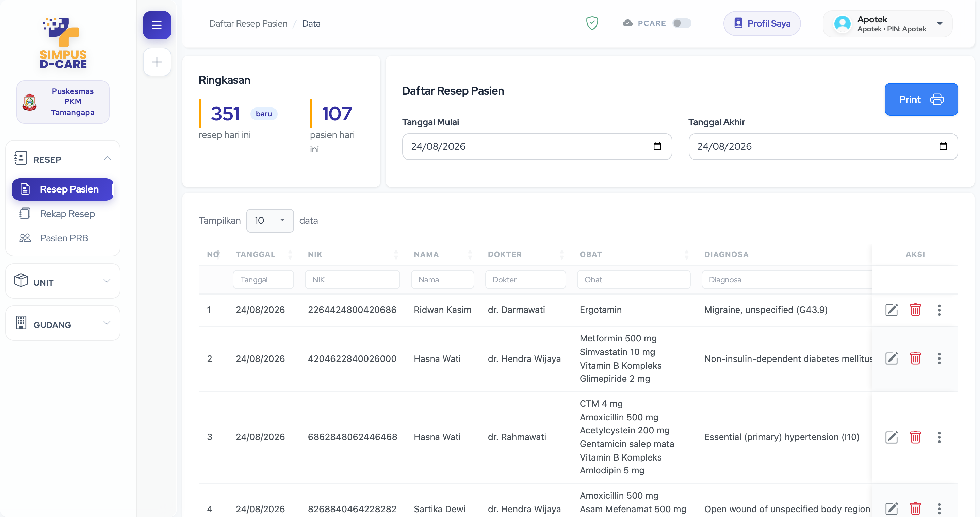Focus the Nama filter input
980x517 pixels.
[x=442, y=279]
